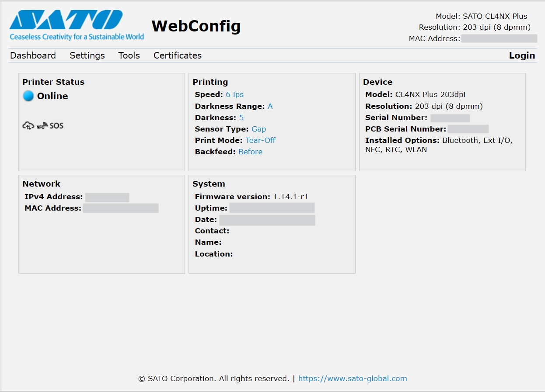Screen dimensions: 545x392
Task: Click the SATO logo image
Action: tap(77, 25)
